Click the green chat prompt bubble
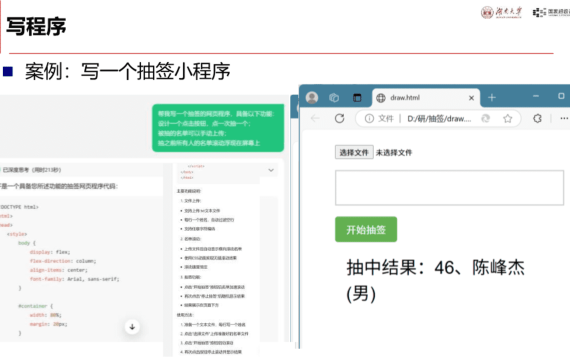The width and height of the screenshot is (570, 360). point(218,128)
